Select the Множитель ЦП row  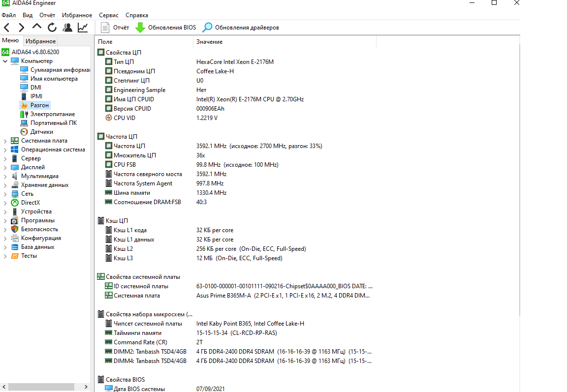235,155
